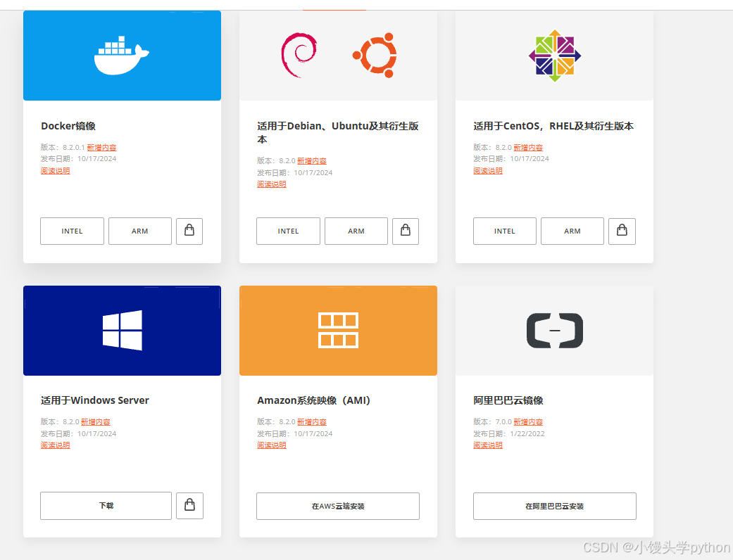Click the 阿里巴巴云镜像 title
This screenshot has height=560, width=733.
pyautogui.click(x=508, y=400)
